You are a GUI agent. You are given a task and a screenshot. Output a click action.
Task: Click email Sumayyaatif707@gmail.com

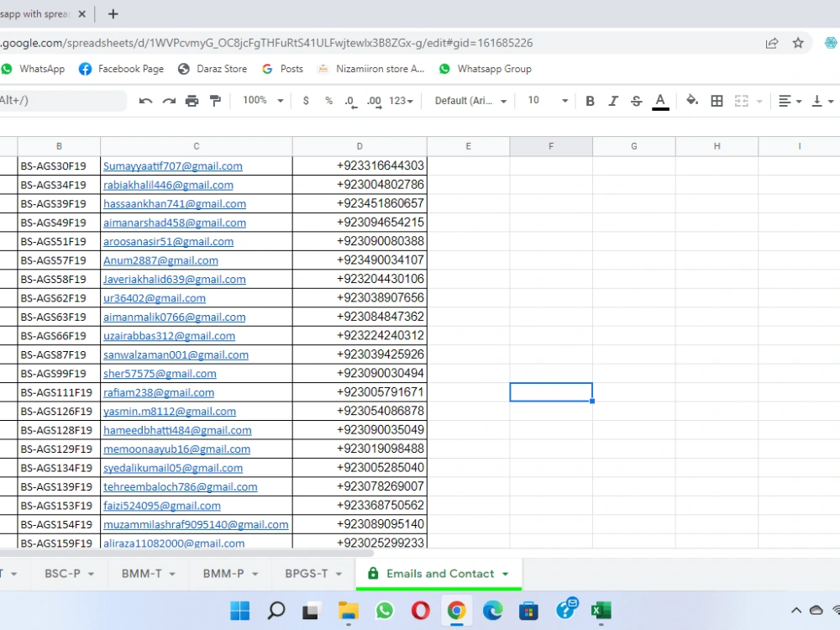coord(172,166)
